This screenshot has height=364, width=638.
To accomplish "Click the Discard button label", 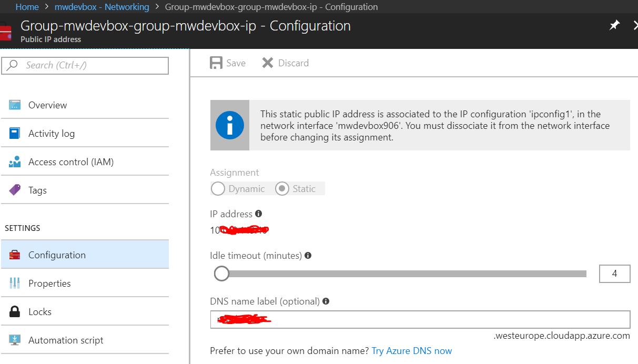I will coord(293,63).
